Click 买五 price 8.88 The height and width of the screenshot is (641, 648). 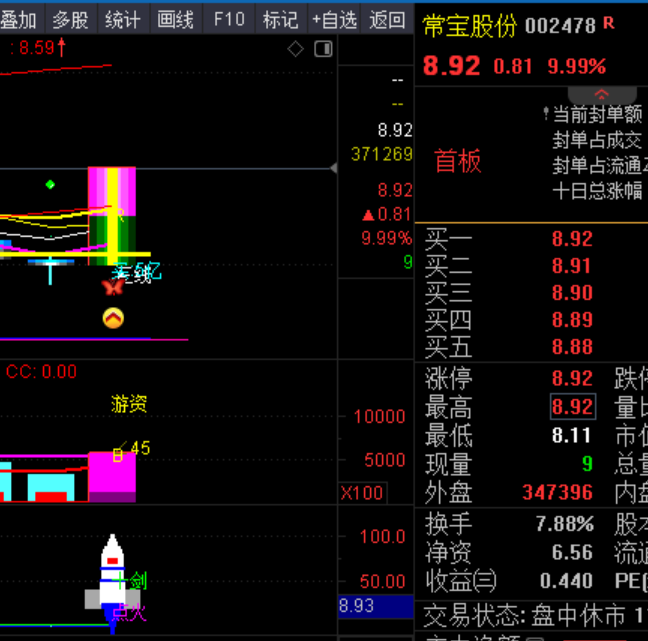point(572,346)
